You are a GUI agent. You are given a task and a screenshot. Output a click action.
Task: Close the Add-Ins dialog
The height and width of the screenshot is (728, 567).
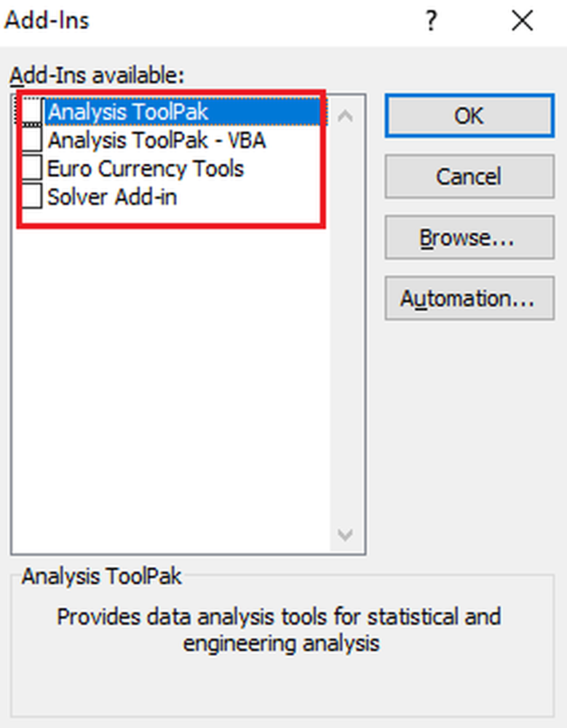(x=522, y=22)
